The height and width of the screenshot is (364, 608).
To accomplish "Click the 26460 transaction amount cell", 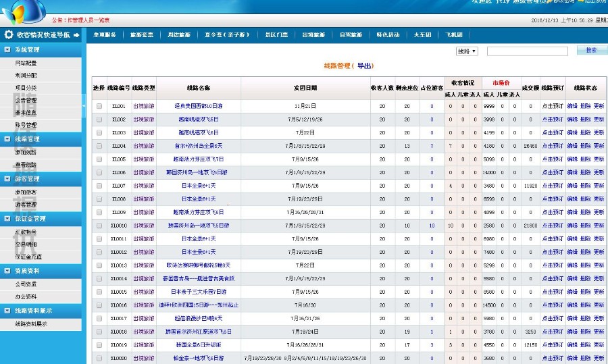I will coord(530,146).
